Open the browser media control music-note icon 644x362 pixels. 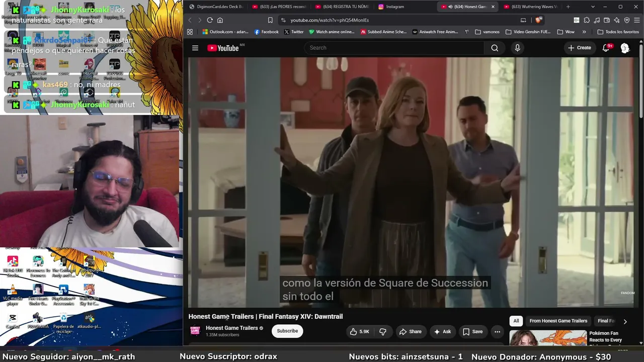(x=597, y=20)
